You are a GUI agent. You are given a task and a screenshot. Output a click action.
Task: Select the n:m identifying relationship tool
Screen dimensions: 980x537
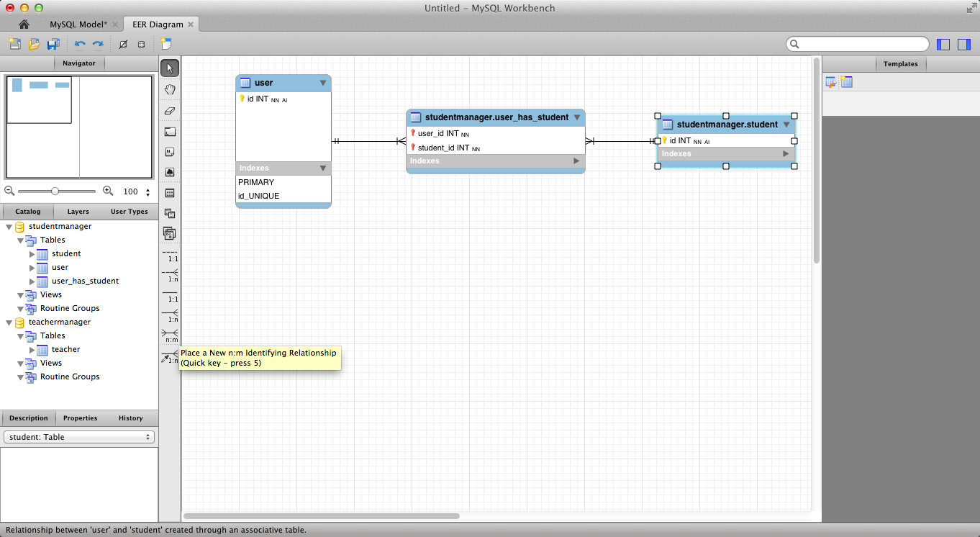coord(170,336)
